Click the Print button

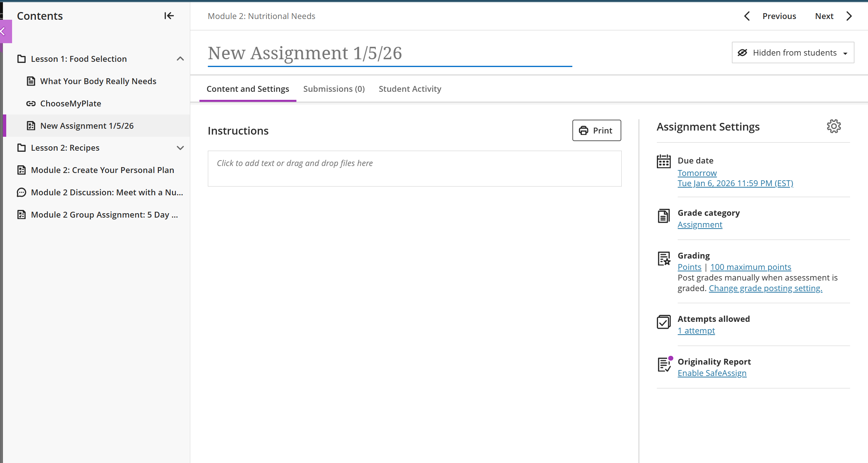point(596,131)
